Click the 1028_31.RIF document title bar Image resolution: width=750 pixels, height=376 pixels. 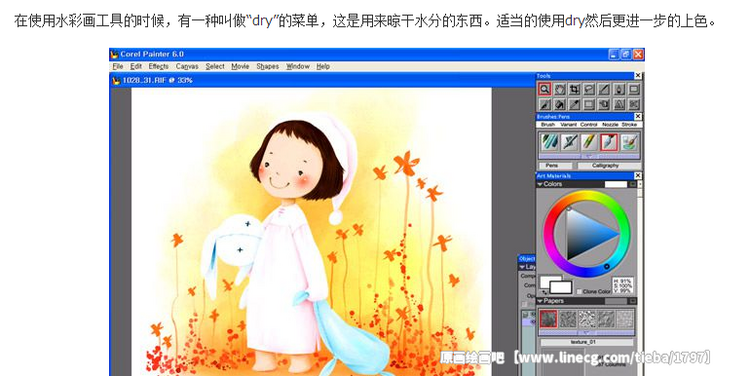[323, 80]
